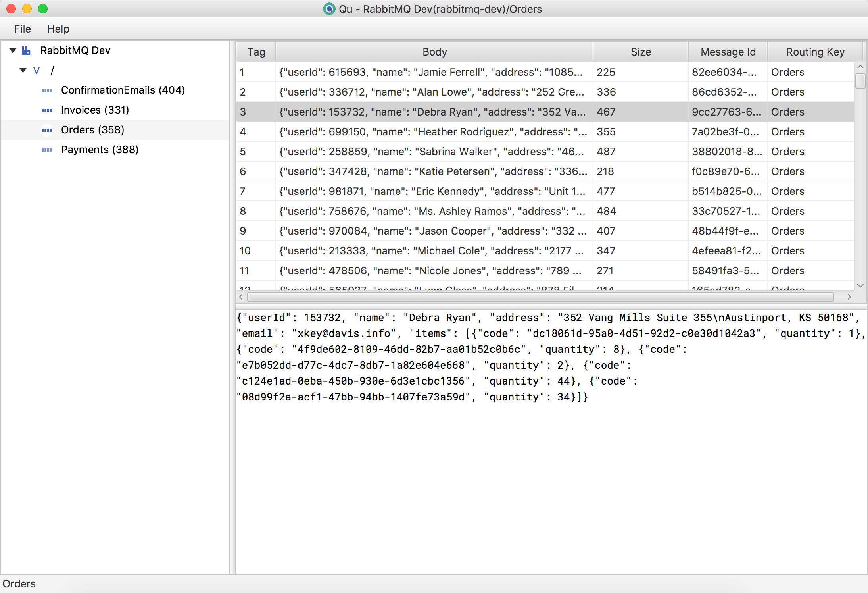Screen dimensions: 868x593
Task: Select the Heather Rodriguez message row
Action: click(545, 132)
